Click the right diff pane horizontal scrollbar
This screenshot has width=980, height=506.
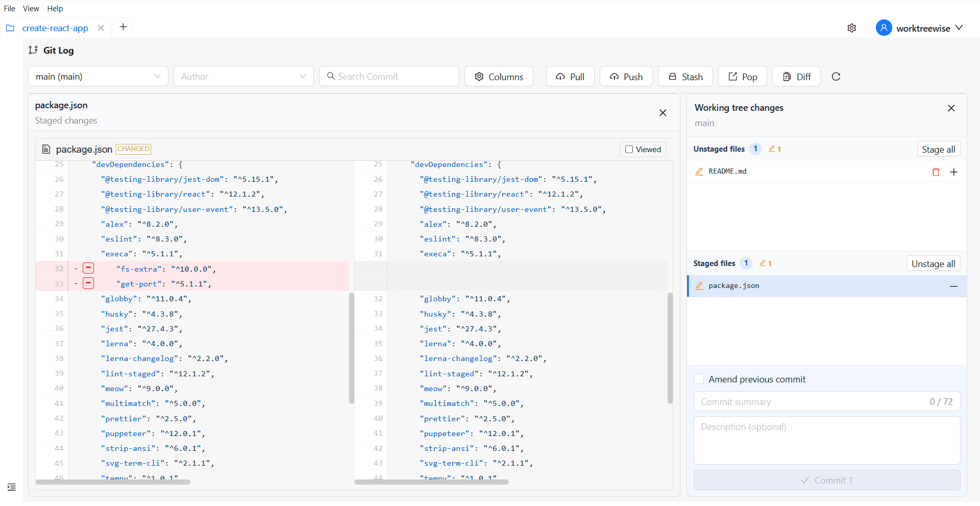point(431,481)
